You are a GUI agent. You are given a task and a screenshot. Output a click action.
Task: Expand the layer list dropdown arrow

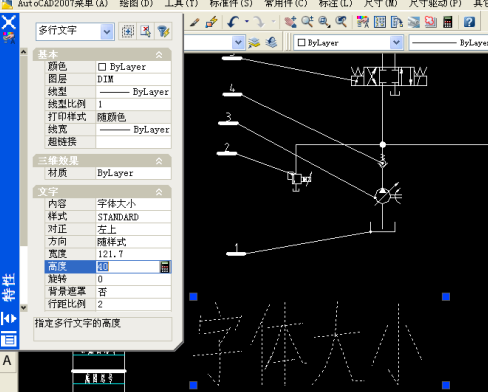click(238, 43)
